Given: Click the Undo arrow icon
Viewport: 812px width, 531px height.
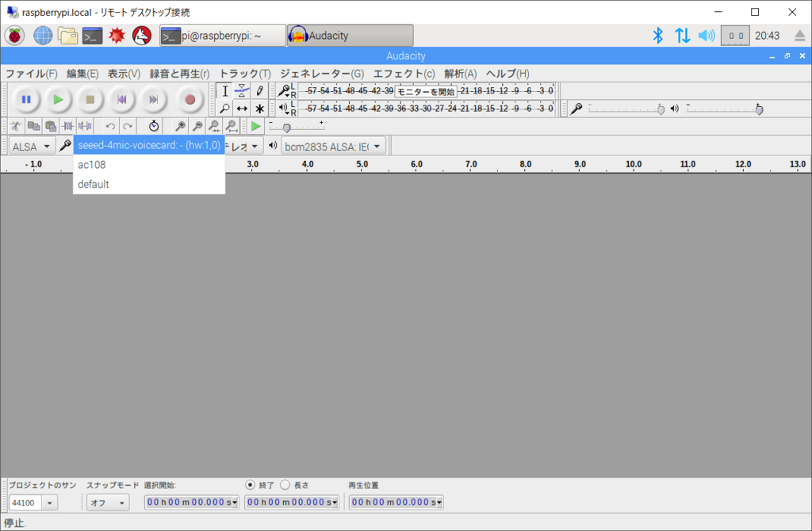Looking at the screenshot, I should [110, 126].
